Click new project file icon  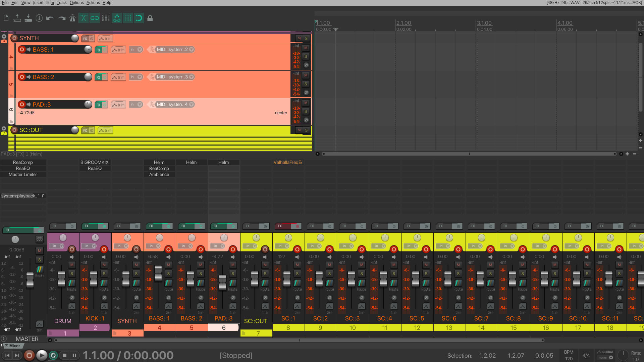[x=6, y=18]
